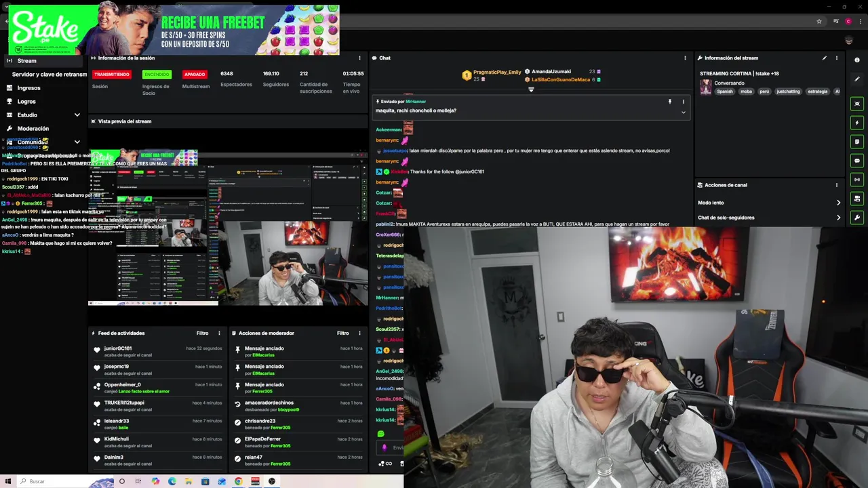This screenshot has width=868, height=488.
Task: Toggle channel actions panel in right toolbar
Action: click(x=857, y=199)
